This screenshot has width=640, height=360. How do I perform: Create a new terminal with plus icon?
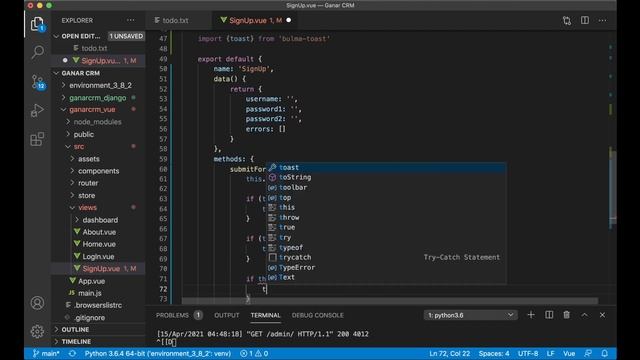coord(531,315)
